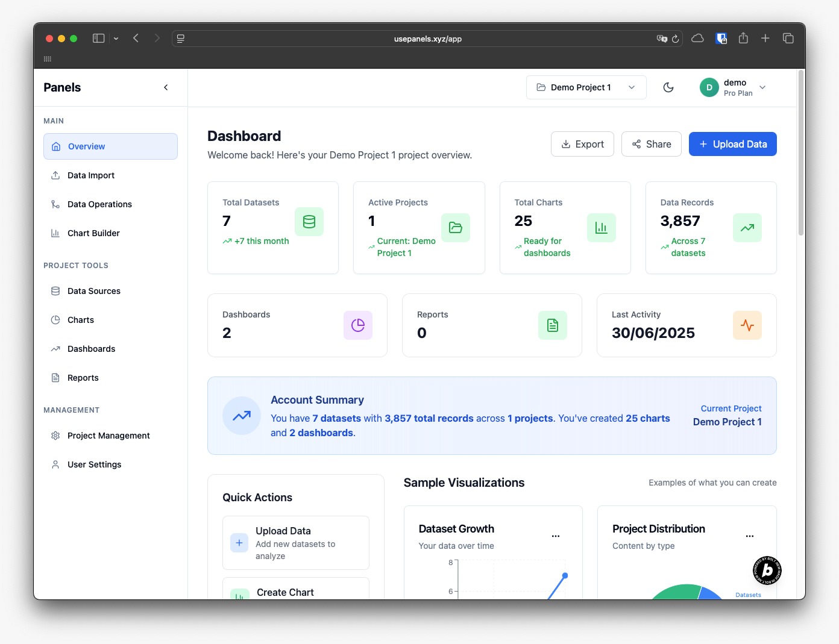Click the Bolt badge icon
839x644 pixels.
[x=767, y=571]
